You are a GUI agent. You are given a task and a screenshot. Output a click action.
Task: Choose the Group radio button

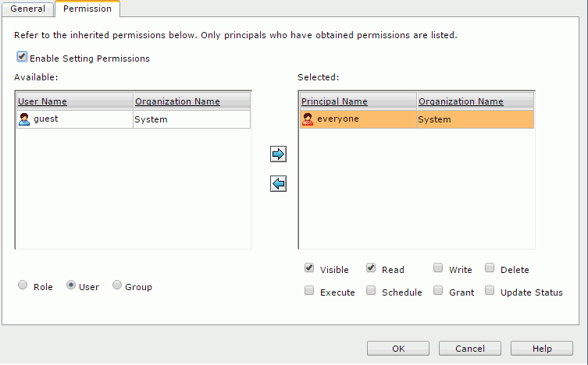tap(117, 285)
